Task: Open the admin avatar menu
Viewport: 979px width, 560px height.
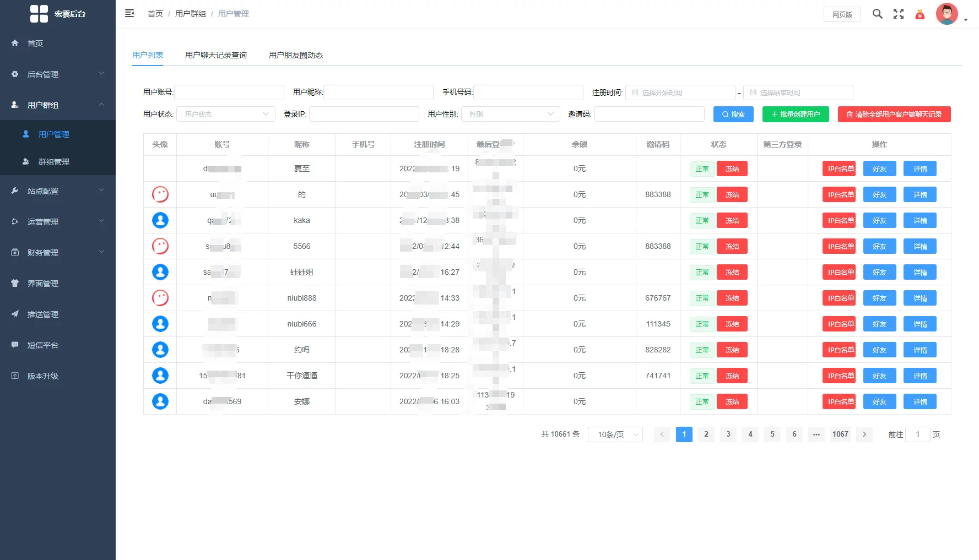Action: 948,14
